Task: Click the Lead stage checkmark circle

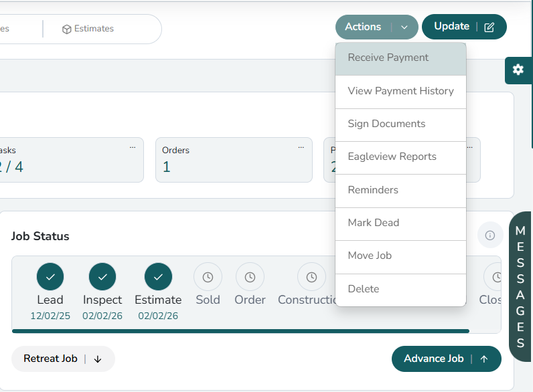Action: point(50,276)
